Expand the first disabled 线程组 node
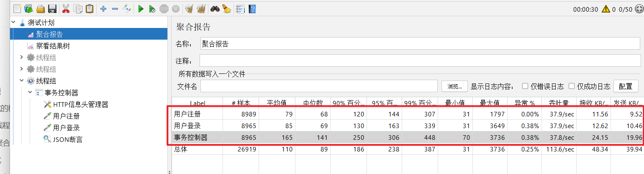This screenshot has height=174, width=644. point(22,57)
